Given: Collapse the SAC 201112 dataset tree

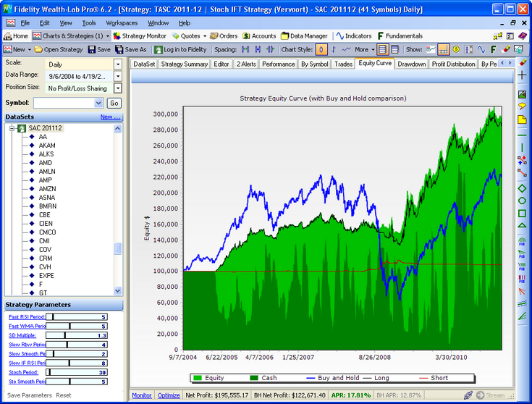Looking at the screenshot, I should coord(11,128).
